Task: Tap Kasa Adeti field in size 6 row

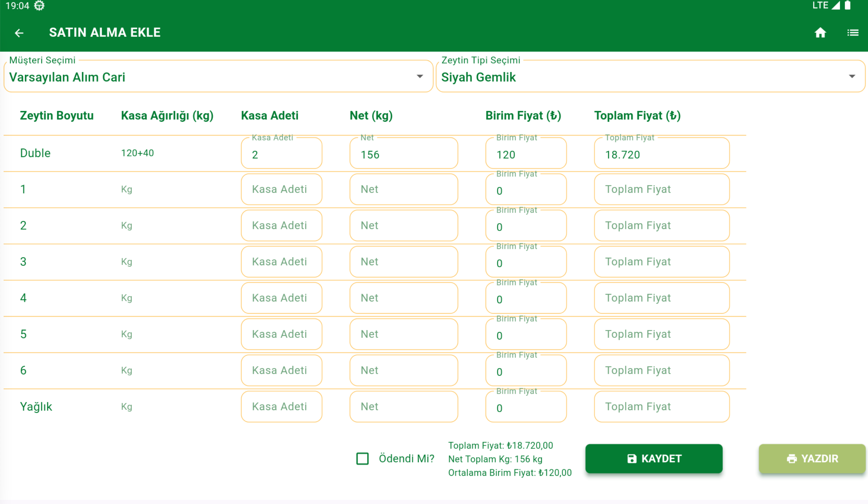Action: [x=281, y=370]
